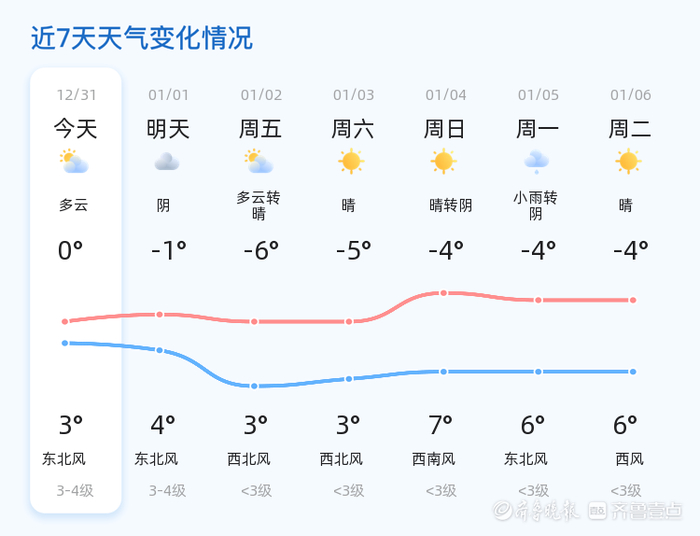Image resolution: width=700 pixels, height=536 pixels.
Task: Click Monday's 小雨转阴 weather description
Action: [x=536, y=206]
